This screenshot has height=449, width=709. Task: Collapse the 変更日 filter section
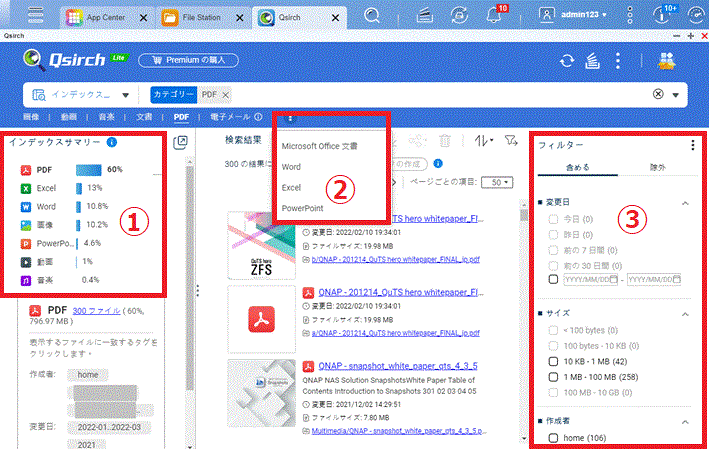point(685,203)
